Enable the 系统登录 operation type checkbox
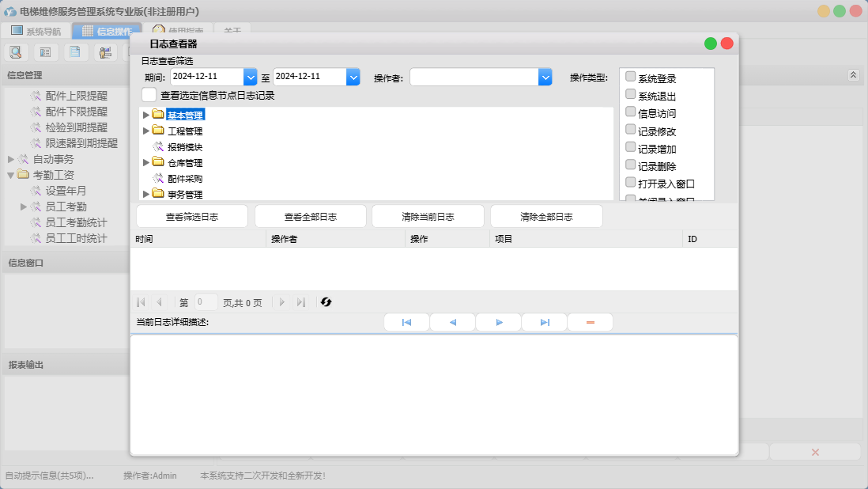Image resolution: width=868 pixels, height=489 pixels. (630, 77)
